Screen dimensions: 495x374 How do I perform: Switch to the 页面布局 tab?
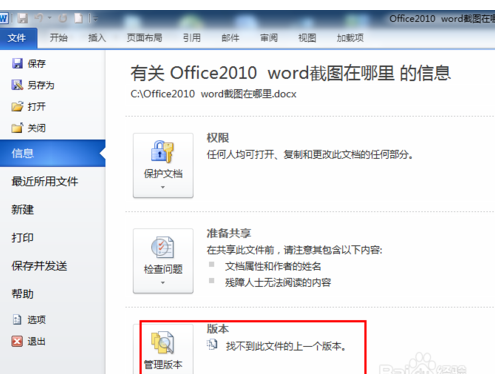click(144, 38)
